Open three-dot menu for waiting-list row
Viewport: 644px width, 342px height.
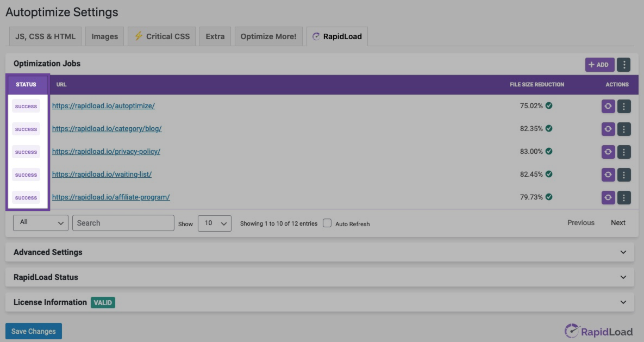pyautogui.click(x=624, y=175)
